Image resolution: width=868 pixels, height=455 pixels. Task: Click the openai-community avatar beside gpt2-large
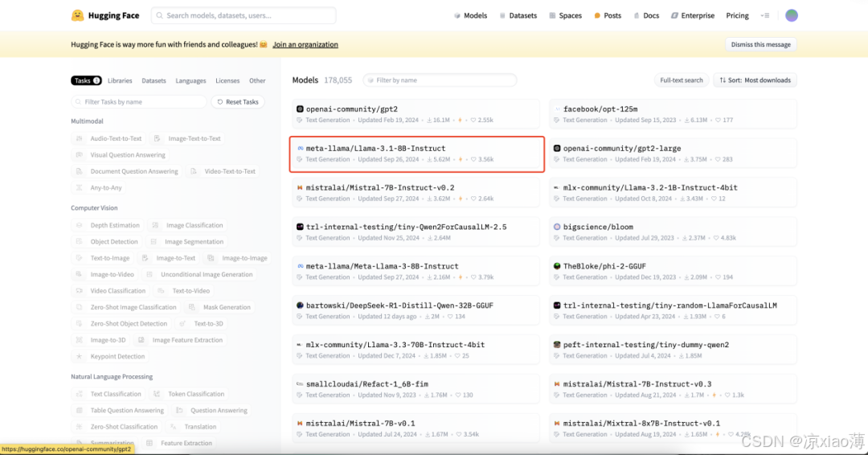[x=557, y=149]
